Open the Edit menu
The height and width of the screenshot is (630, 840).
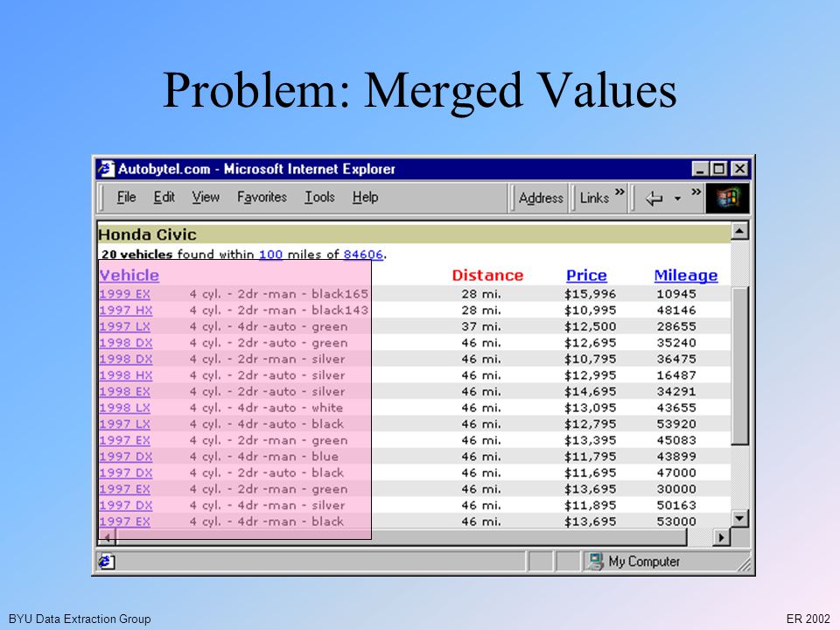point(164,197)
